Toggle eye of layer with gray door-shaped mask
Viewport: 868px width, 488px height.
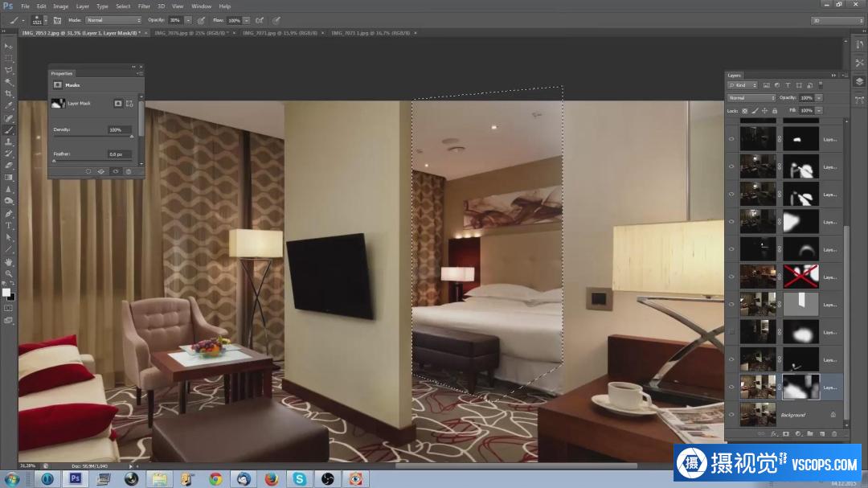pyautogui.click(x=732, y=305)
